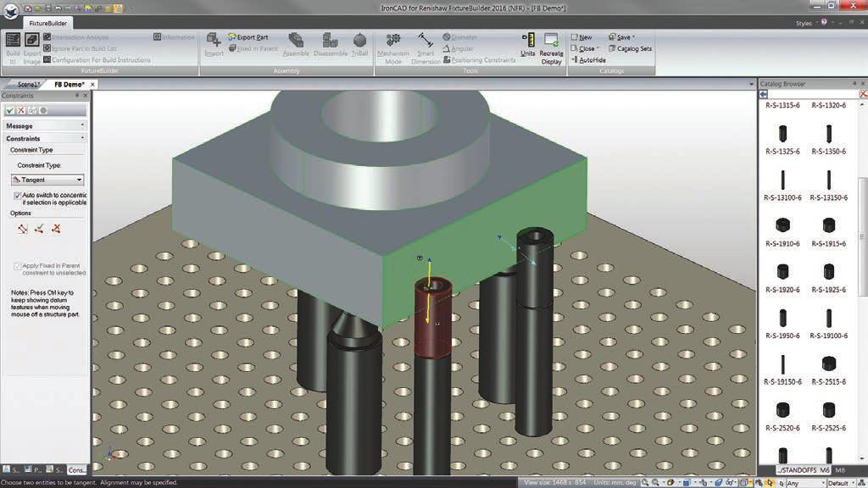Open the catalog Save dropdown
The width and height of the screenshot is (868, 488).
click(x=621, y=37)
